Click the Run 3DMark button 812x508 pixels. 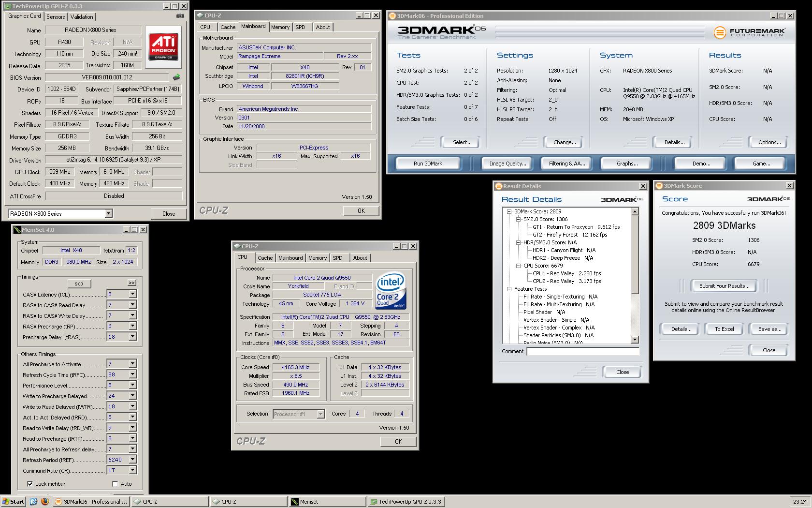pyautogui.click(x=428, y=164)
